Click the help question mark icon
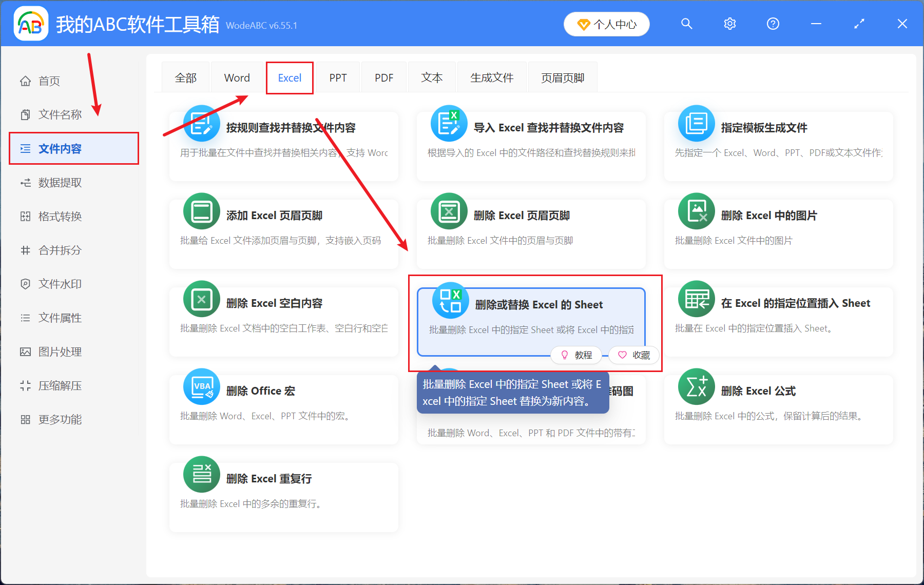This screenshot has width=924, height=585. pyautogui.click(x=773, y=24)
